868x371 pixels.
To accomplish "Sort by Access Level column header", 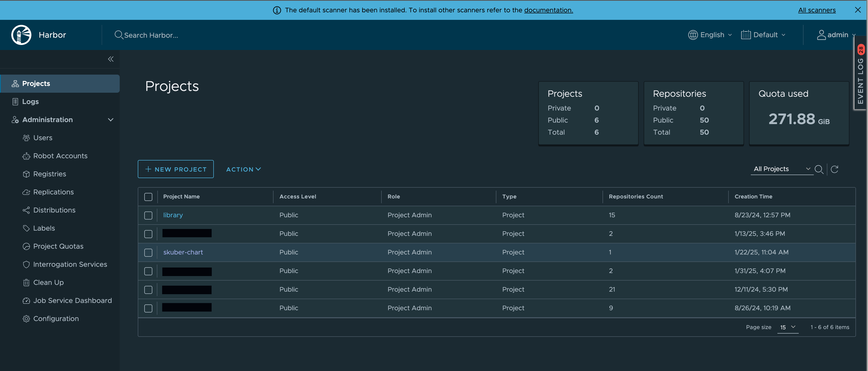I will pyautogui.click(x=298, y=197).
